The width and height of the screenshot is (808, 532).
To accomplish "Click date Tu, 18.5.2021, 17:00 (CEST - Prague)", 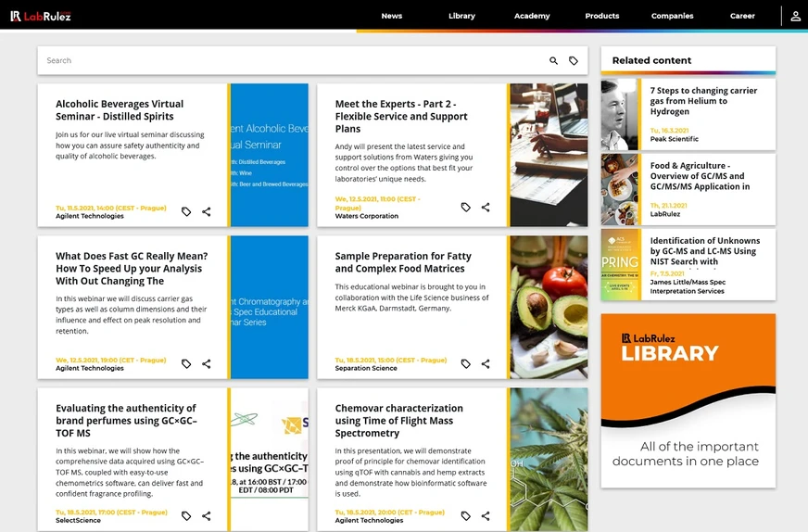I will pos(111,512).
